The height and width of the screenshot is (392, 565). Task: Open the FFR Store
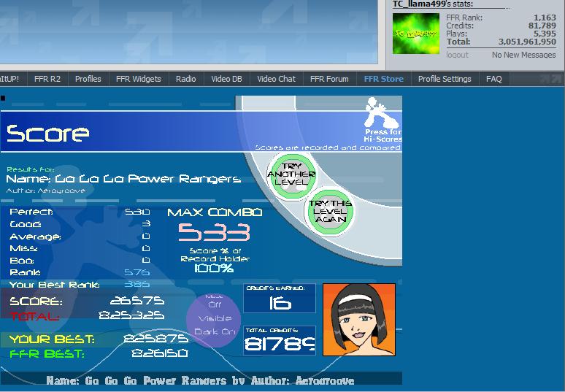point(383,79)
